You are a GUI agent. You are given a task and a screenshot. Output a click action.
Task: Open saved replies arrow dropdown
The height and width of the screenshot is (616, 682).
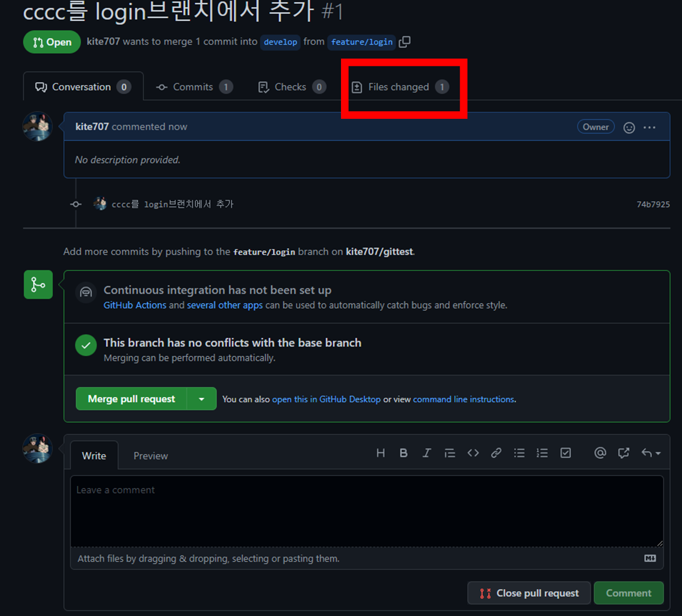click(x=651, y=453)
